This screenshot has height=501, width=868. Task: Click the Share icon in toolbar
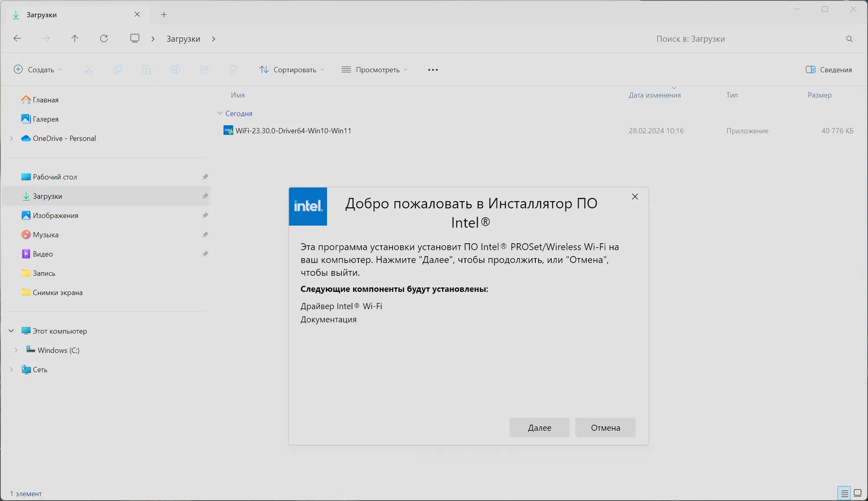[x=204, y=70]
